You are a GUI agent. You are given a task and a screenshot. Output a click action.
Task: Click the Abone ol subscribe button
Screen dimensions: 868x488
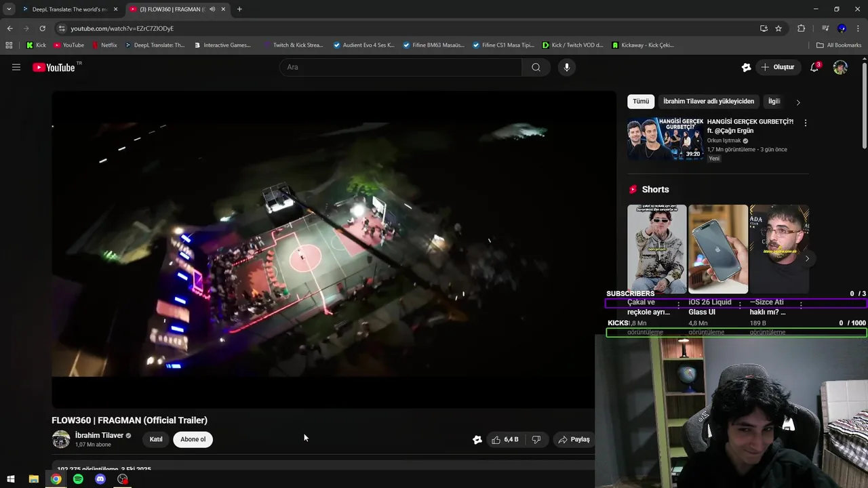(193, 439)
